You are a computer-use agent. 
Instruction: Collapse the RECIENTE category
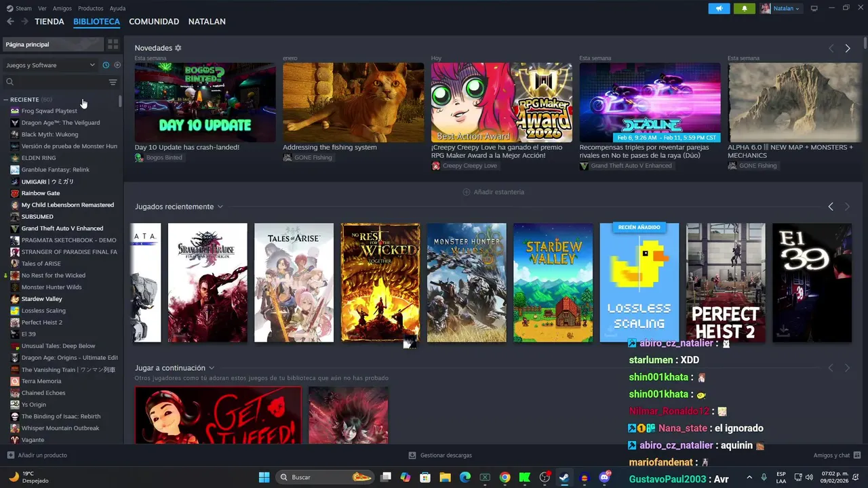coord(5,100)
